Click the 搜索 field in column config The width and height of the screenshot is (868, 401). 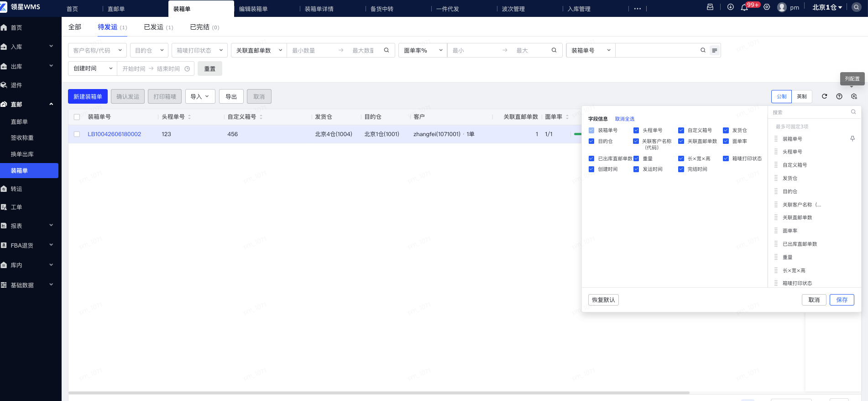(810, 112)
